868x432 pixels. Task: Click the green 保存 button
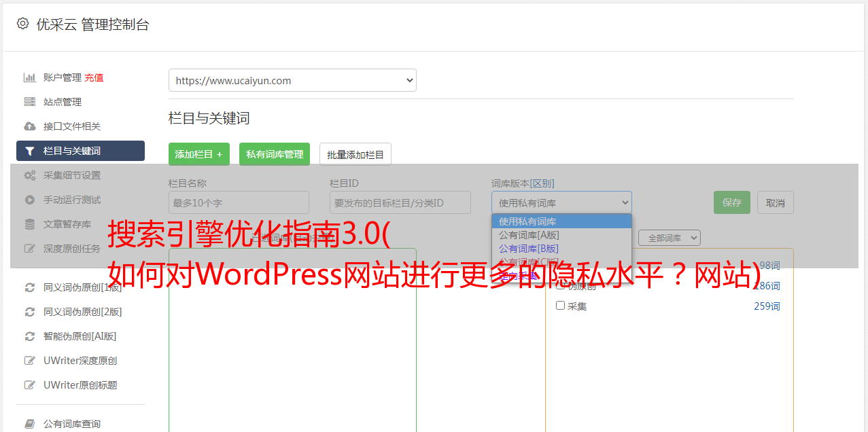pos(732,202)
